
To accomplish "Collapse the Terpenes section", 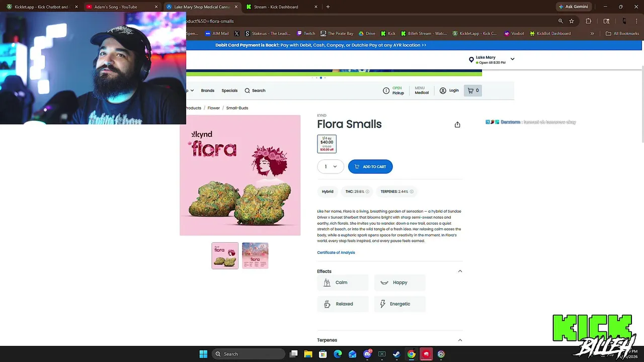I will click(460, 340).
